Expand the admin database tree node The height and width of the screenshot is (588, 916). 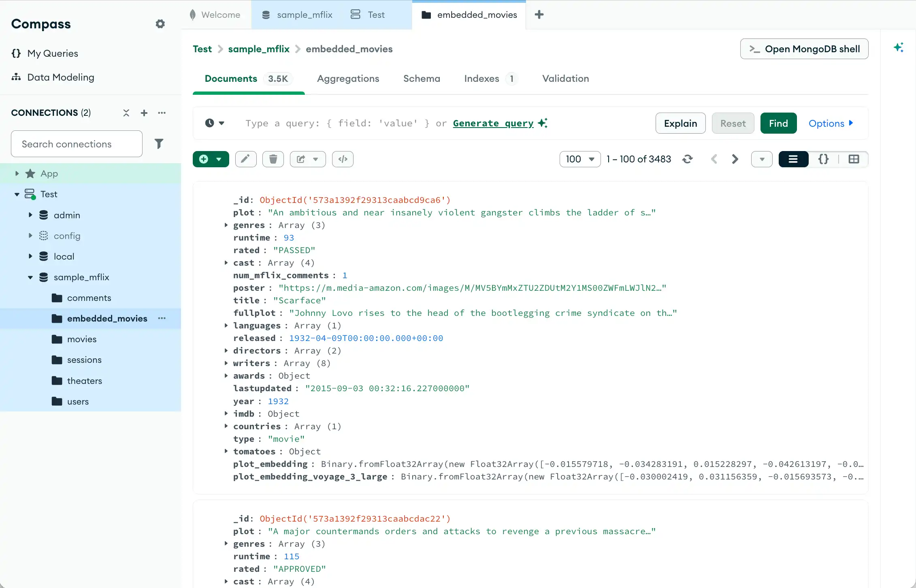pos(30,215)
